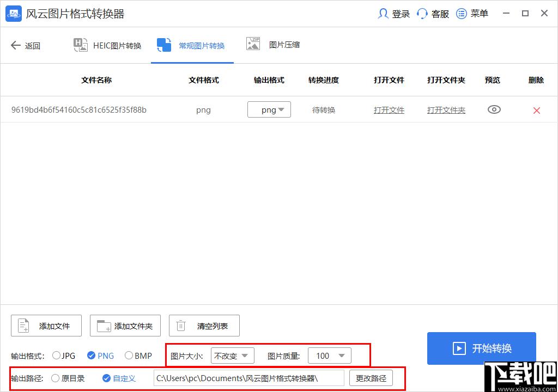The image size is (558, 392).
Task: Click the add folder icon
Action: tap(104, 326)
